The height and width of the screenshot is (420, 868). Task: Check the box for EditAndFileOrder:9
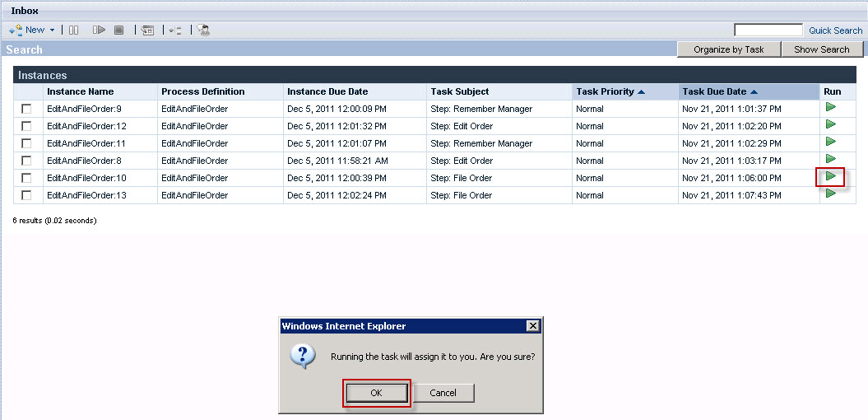click(x=26, y=109)
